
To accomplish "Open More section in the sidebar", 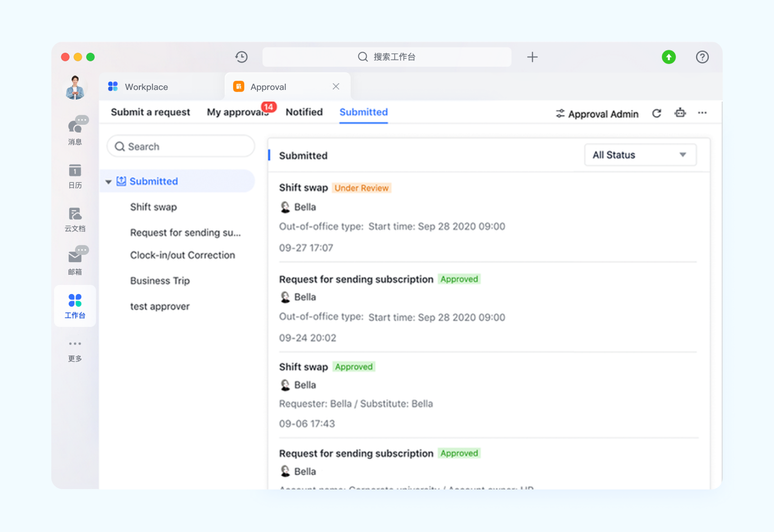I will click(x=75, y=350).
